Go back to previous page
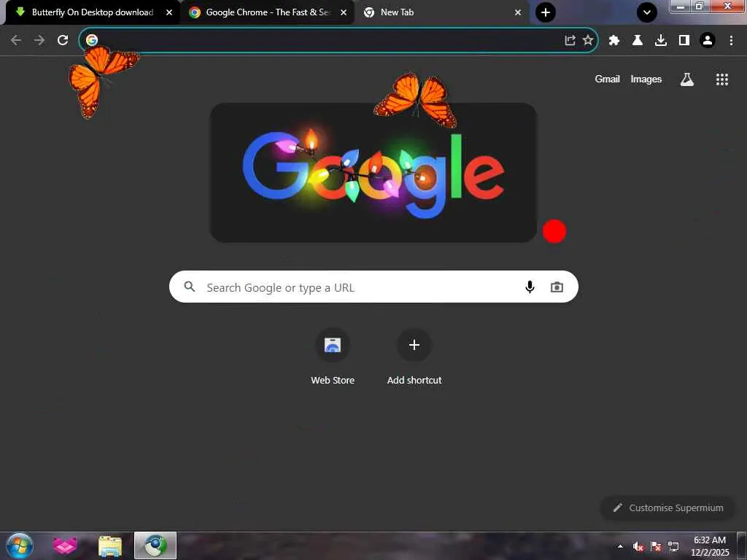Image resolution: width=747 pixels, height=560 pixels. 16,40
